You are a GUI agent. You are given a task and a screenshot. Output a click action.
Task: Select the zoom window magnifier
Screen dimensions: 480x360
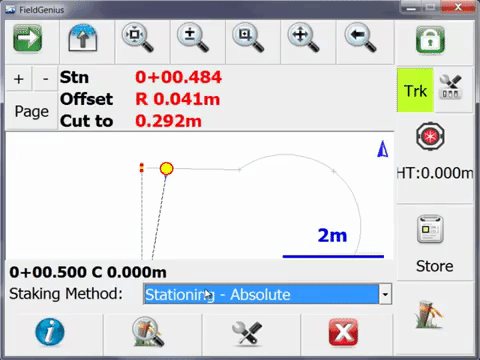tap(248, 39)
